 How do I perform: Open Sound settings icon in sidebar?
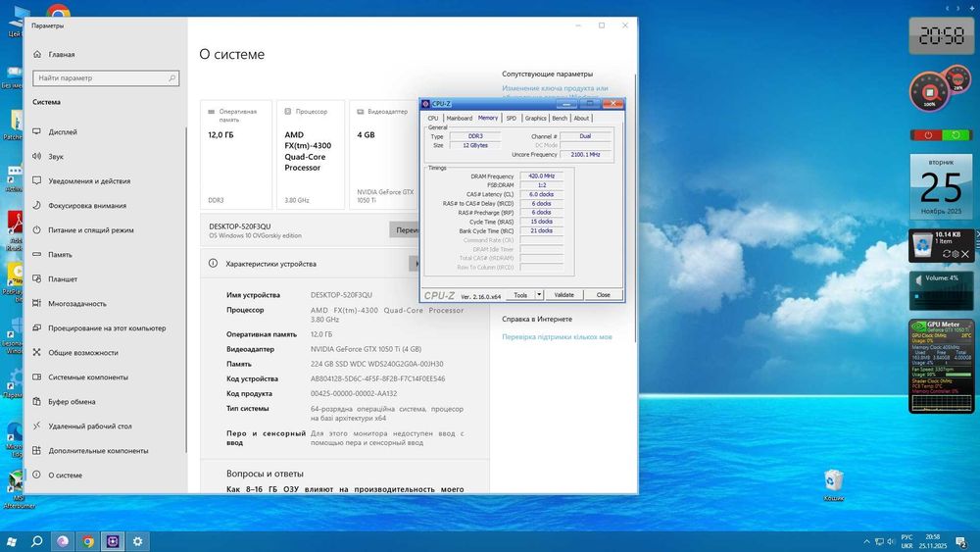point(37,156)
